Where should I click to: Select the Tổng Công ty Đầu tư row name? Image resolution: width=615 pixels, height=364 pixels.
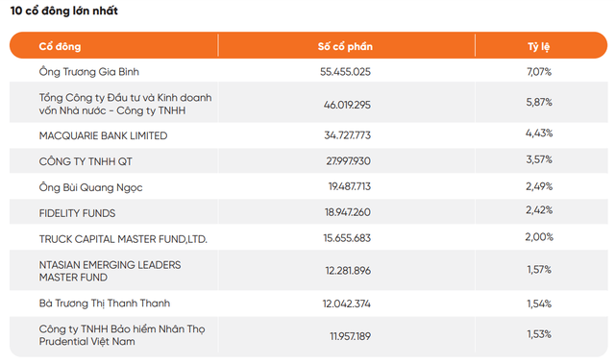tap(125, 104)
